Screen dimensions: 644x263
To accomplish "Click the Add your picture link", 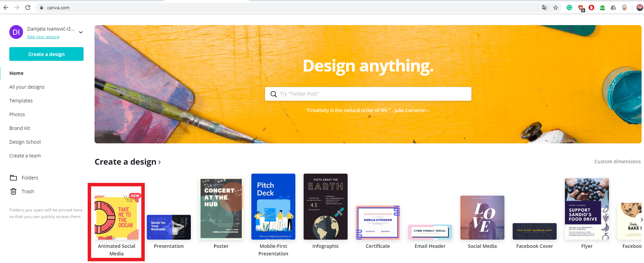I will click(43, 37).
